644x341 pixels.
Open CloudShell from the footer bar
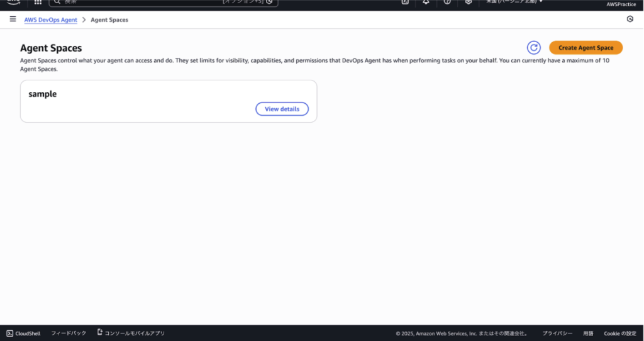pyautogui.click(x=23, y=333)
